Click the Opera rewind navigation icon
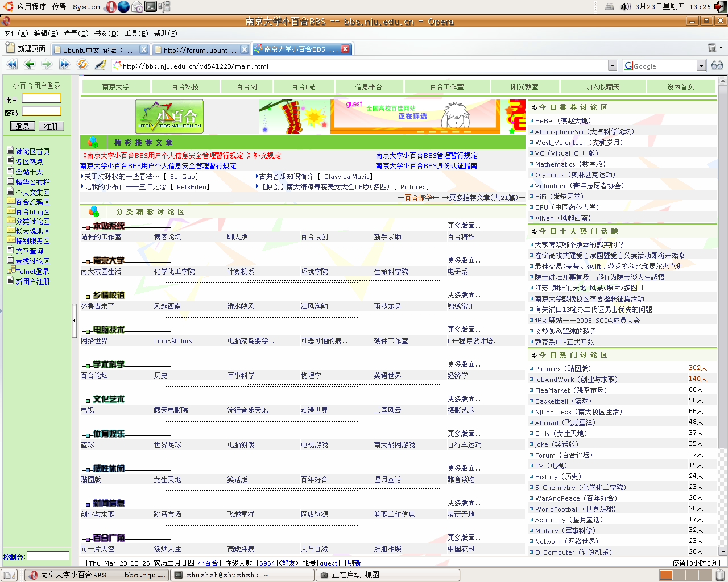The height and width of the screenshot is (582, 728). [11, 65]
